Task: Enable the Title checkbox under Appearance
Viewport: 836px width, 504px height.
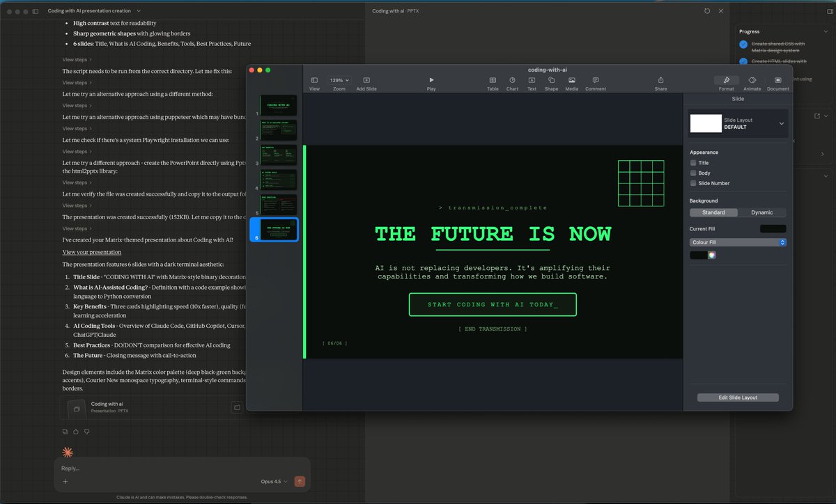Action: coord(692,162)
